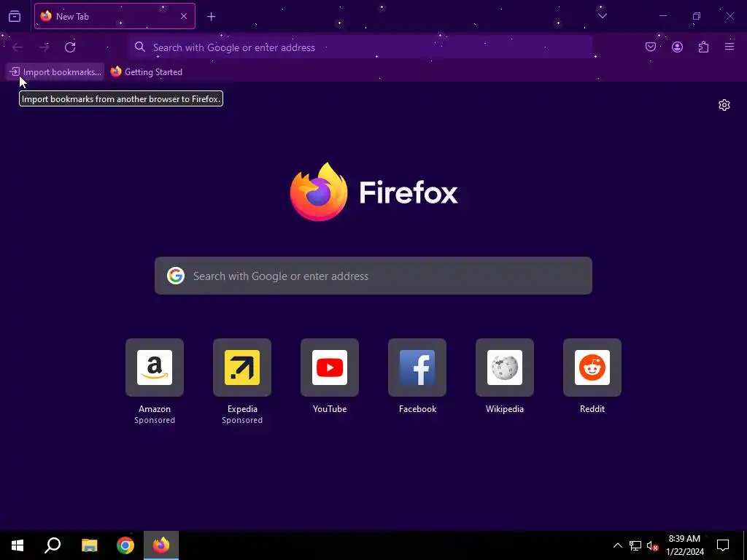Focus the center Google search box
Image resolution: width=747 pixels, height=560 pixels.
373,276
